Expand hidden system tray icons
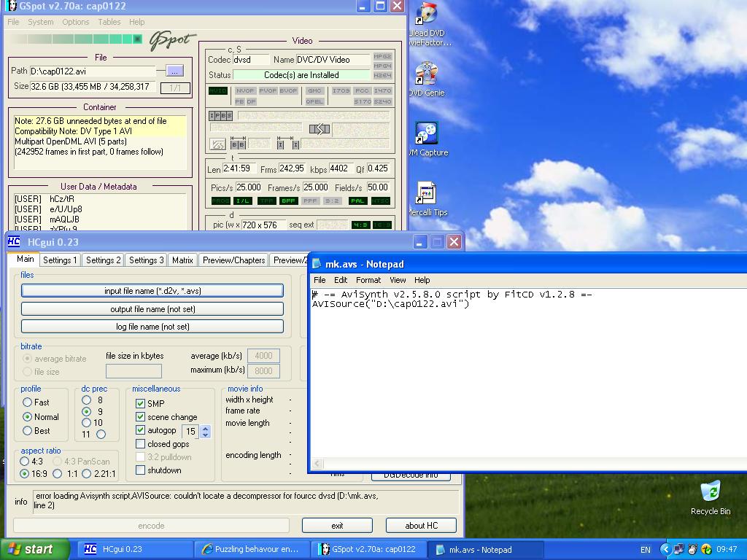Screen dimensions: 747x560 pyautogui.click(x=665, y=550)
